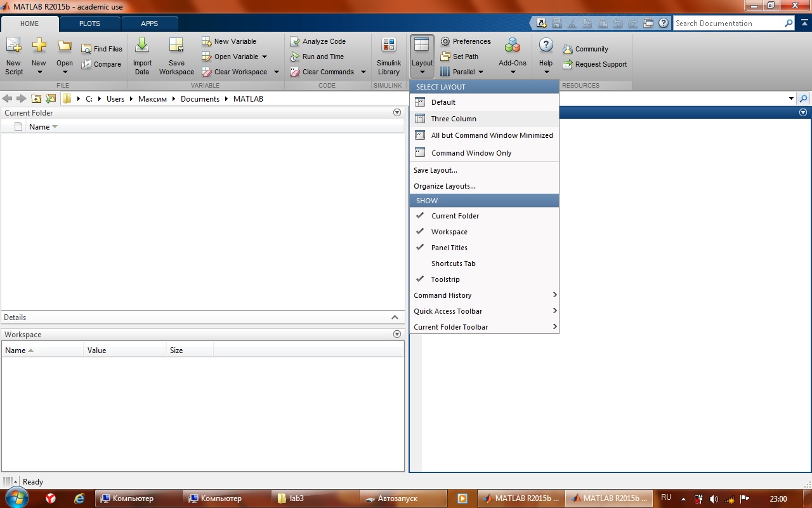Viewport: 812px width, 508px height.
Task: Click the Import Data icon
Action: click(142, 46)
